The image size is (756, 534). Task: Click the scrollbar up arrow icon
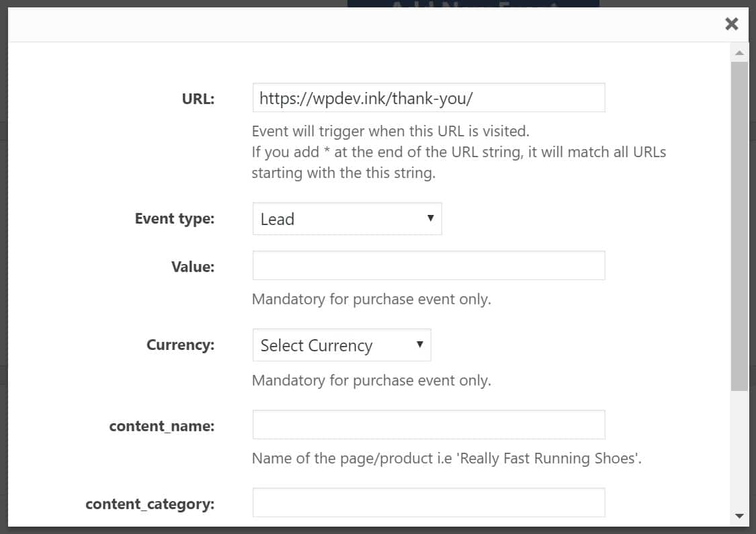coord(738,52)
